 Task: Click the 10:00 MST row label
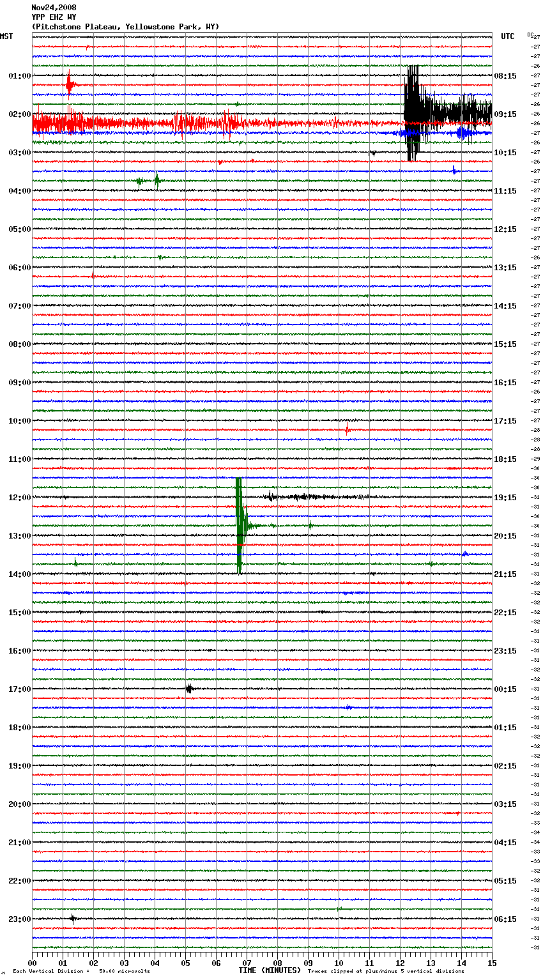pos(19,421)
